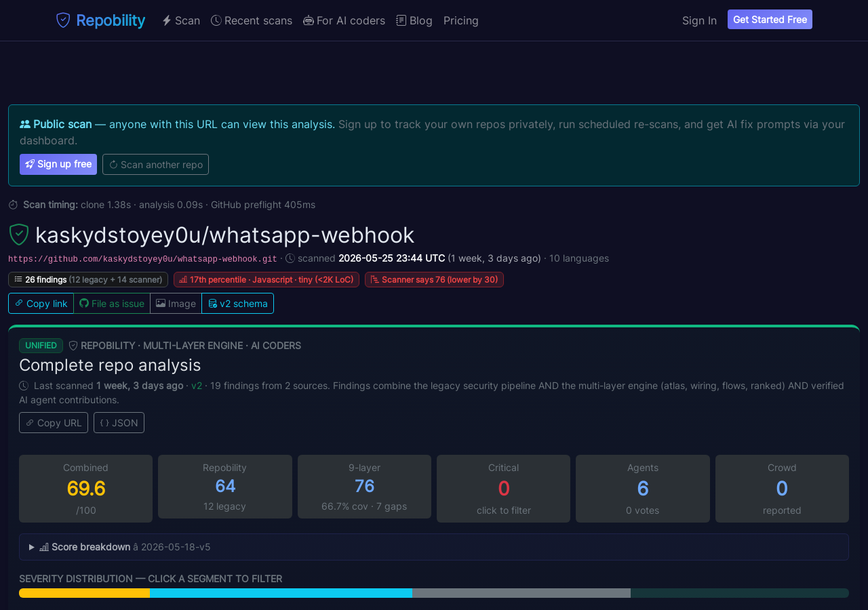Click the 2026-05-25 23:44 UTC timestamp
The image size is (868, 610).
pyautogui.click(x=392, y=258)
